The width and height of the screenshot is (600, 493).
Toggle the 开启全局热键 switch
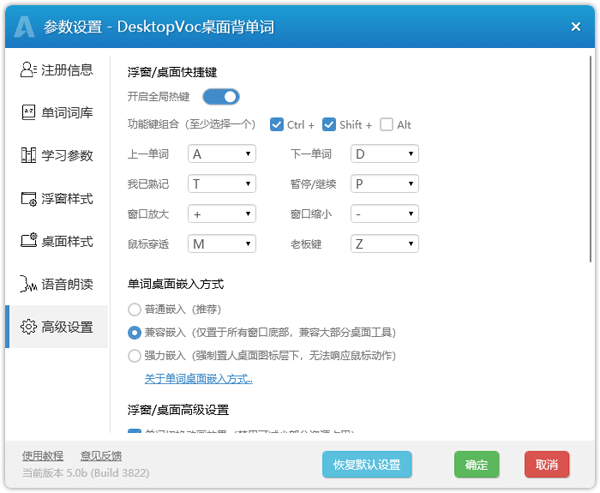221,97
